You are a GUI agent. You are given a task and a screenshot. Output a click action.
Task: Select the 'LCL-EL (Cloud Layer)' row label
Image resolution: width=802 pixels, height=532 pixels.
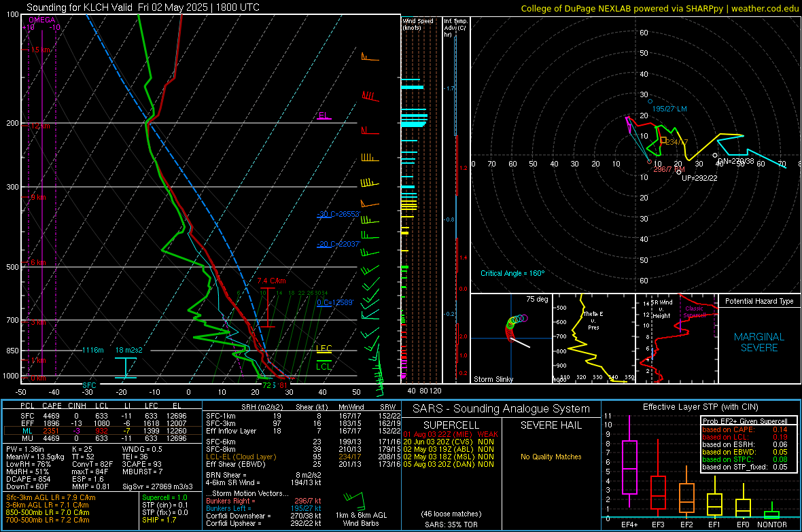click(241, 457)
